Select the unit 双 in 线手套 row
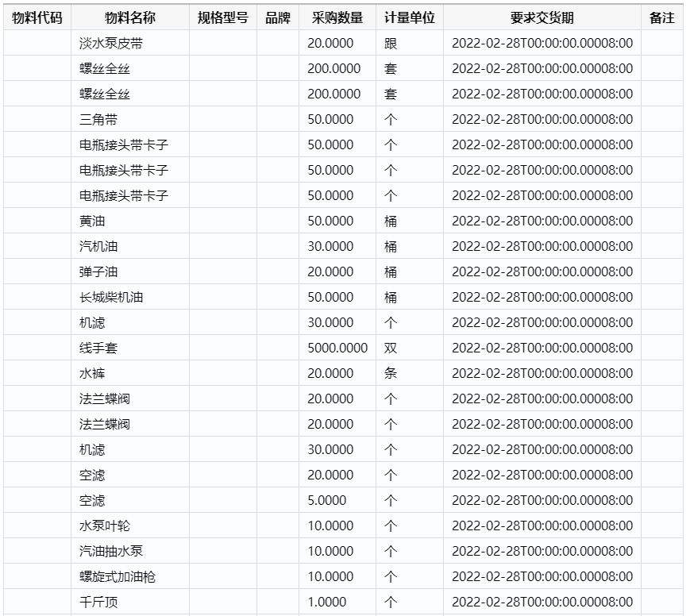Viewport: 690px width, 616px height. point(410,348)
